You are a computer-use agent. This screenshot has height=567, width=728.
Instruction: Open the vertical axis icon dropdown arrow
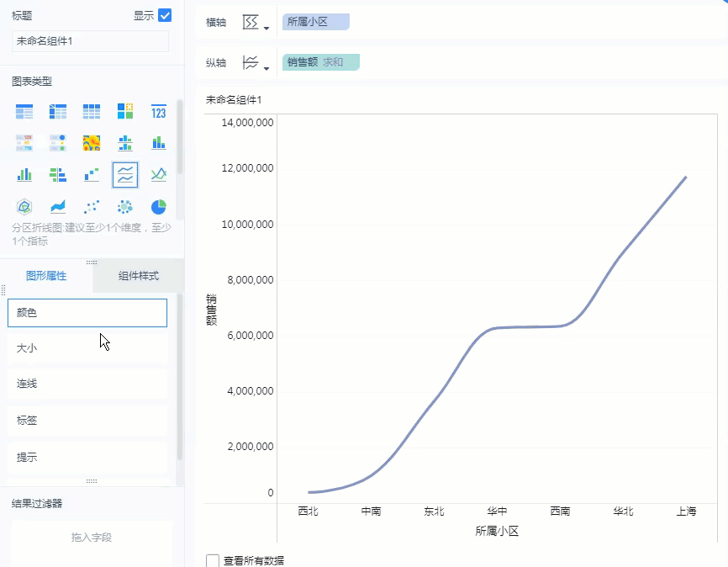point(266,69)
